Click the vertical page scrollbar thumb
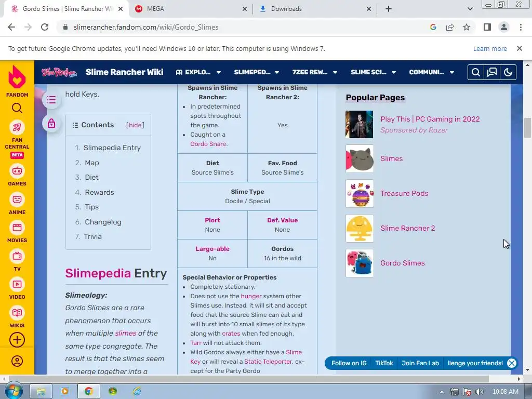This screenshot has width=532, height=399. pos(527,128)
